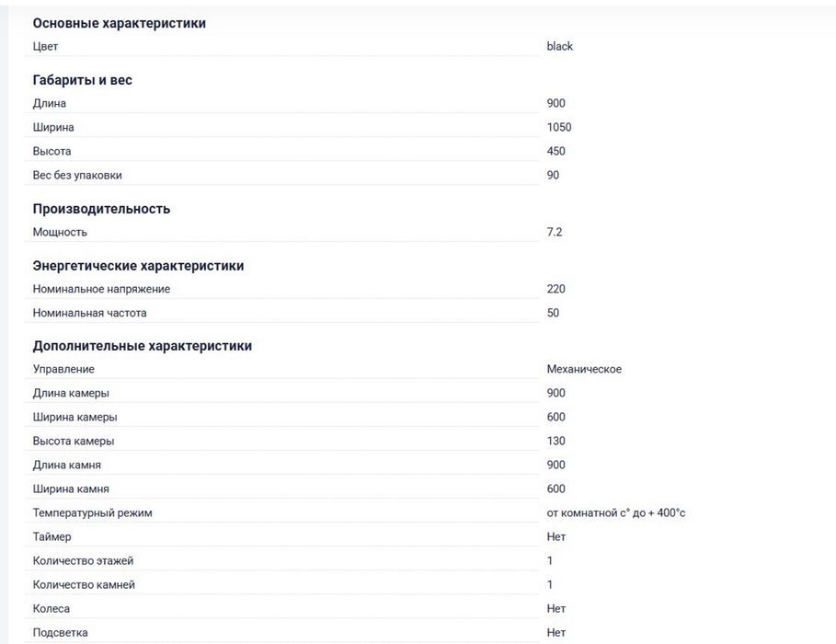
Task: Click the 'Производительность' section heading
Action: (101, 209)
